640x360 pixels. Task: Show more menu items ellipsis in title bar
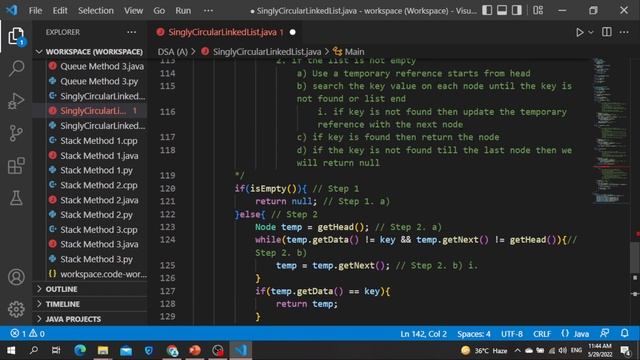tap(208, 11)
